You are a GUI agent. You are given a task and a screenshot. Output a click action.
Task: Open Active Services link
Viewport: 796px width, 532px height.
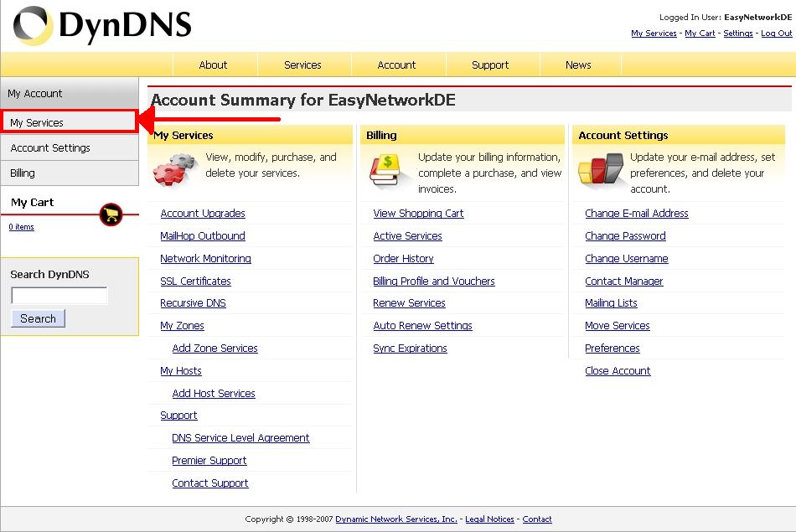click(408, 236)
